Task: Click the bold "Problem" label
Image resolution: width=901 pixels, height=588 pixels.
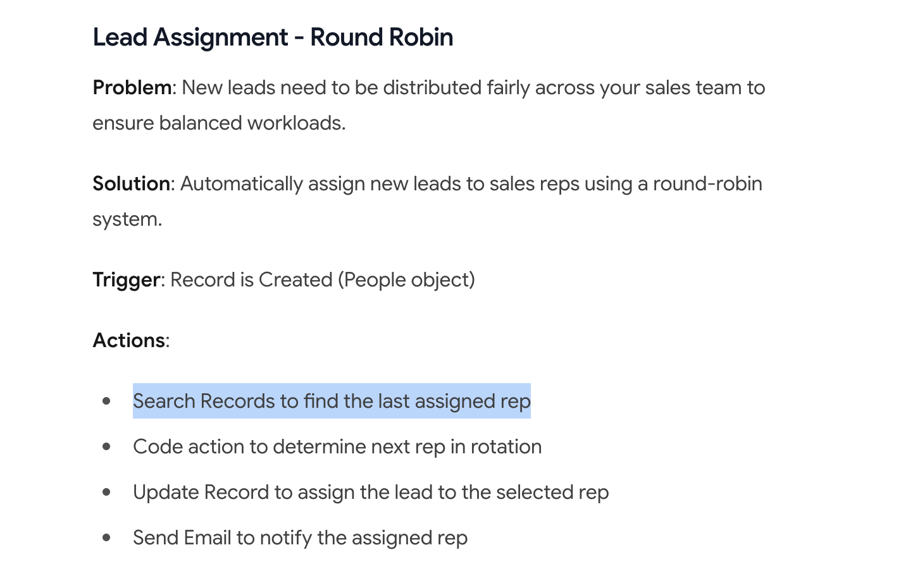Action: [x=132, y=87]
